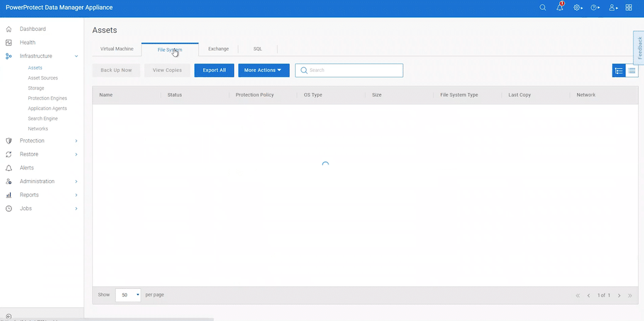Switch to the SQL tab

257,49
